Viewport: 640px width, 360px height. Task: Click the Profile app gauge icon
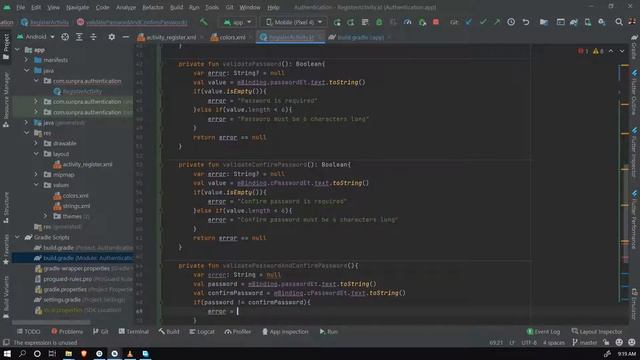point(407,22)
